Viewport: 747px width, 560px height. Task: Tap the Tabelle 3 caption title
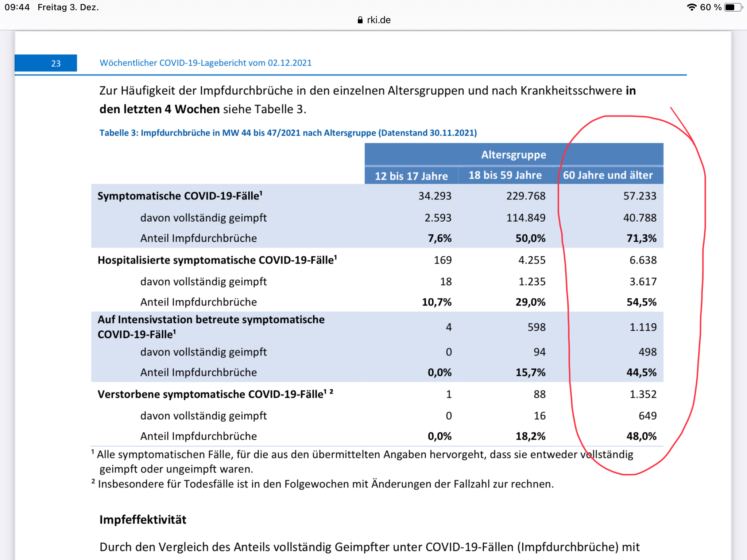click(x=288, y=133)
